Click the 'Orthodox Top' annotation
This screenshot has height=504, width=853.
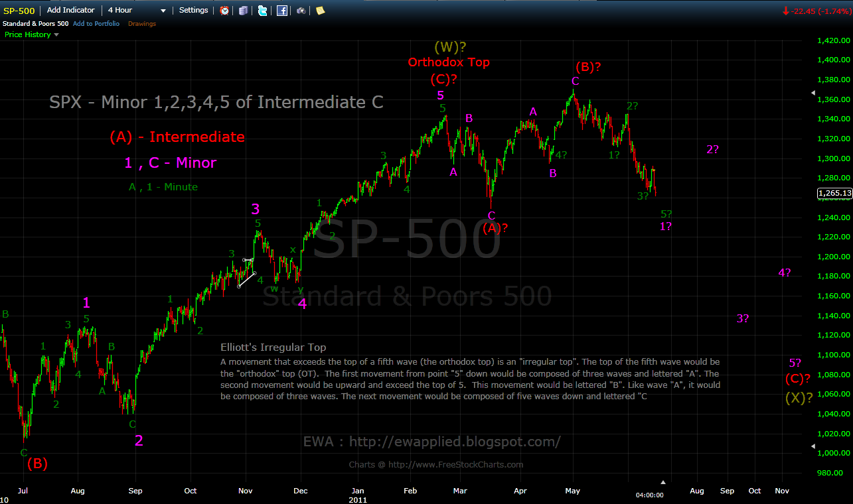pos(449,62)
